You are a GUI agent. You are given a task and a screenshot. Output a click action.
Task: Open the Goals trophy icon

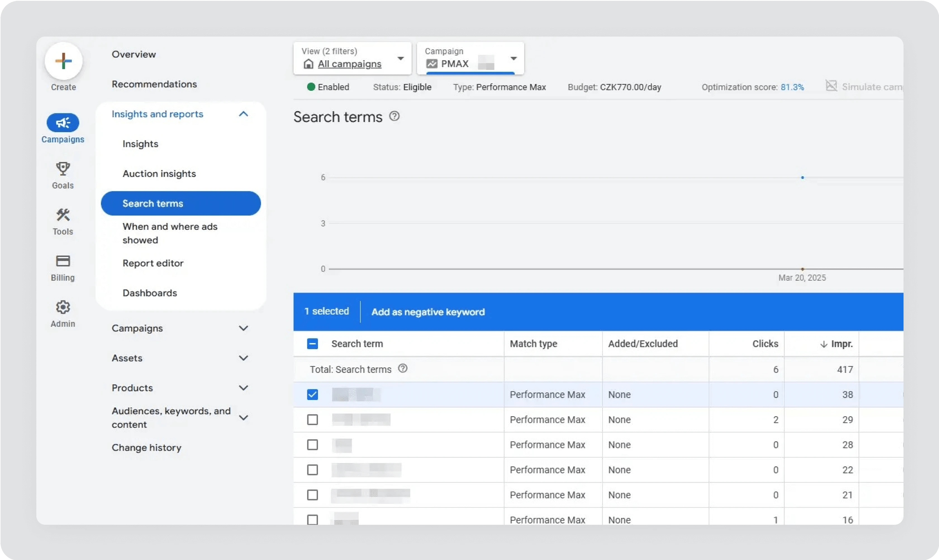[x=63, y=169]
